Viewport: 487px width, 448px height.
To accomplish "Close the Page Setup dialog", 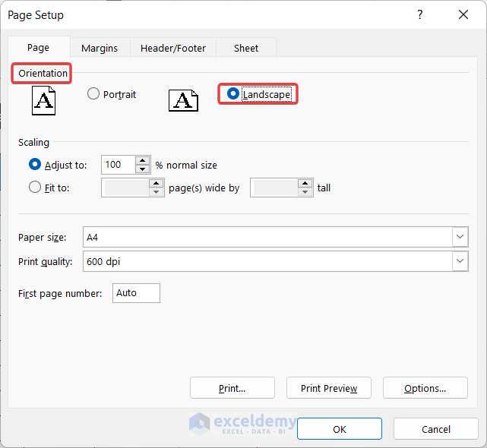I will (463, 15).
